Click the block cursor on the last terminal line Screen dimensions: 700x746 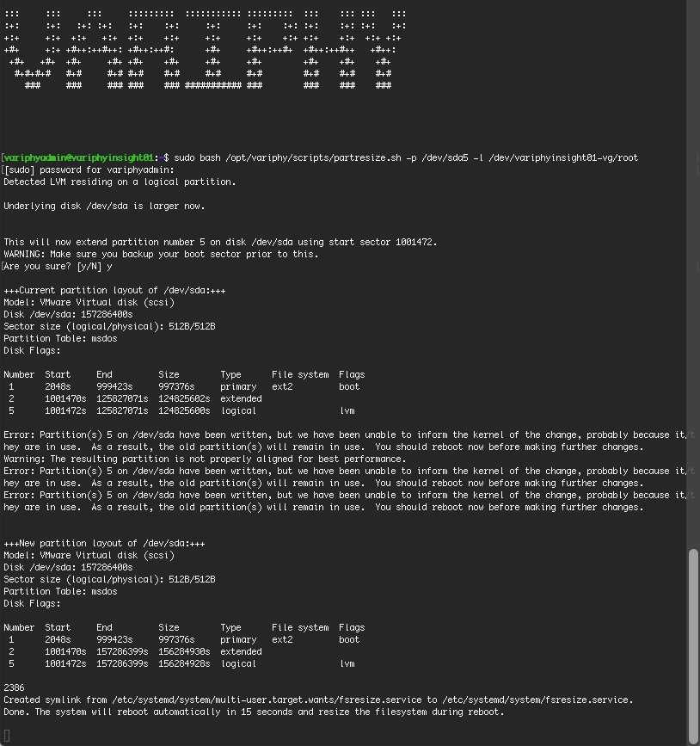(x=7, y=736)
